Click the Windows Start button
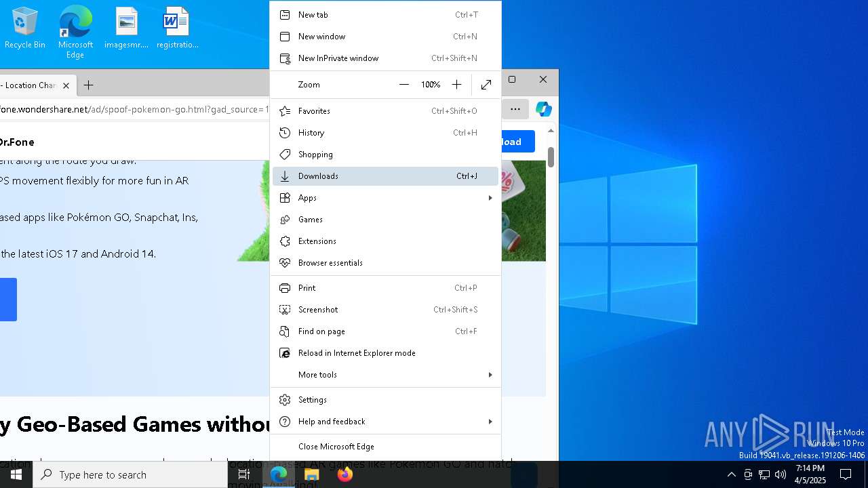This screenshot has height=488, width=868. pos(16,474)
